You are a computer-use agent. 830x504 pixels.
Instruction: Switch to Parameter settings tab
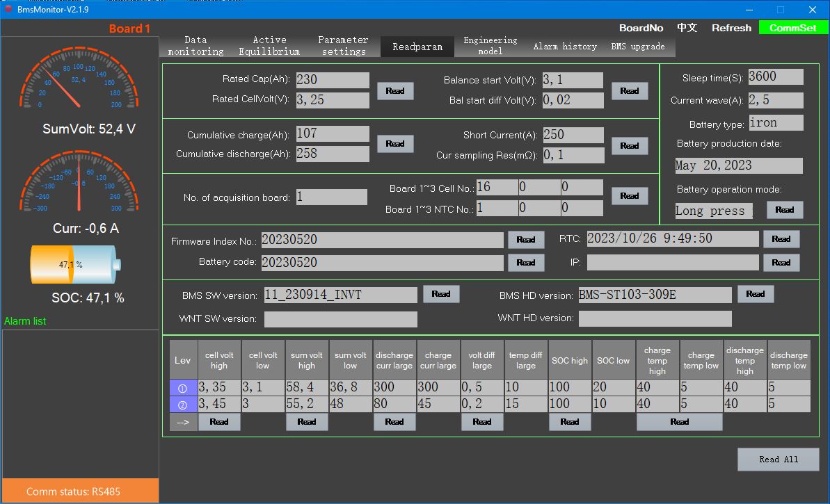coord(343,46)
